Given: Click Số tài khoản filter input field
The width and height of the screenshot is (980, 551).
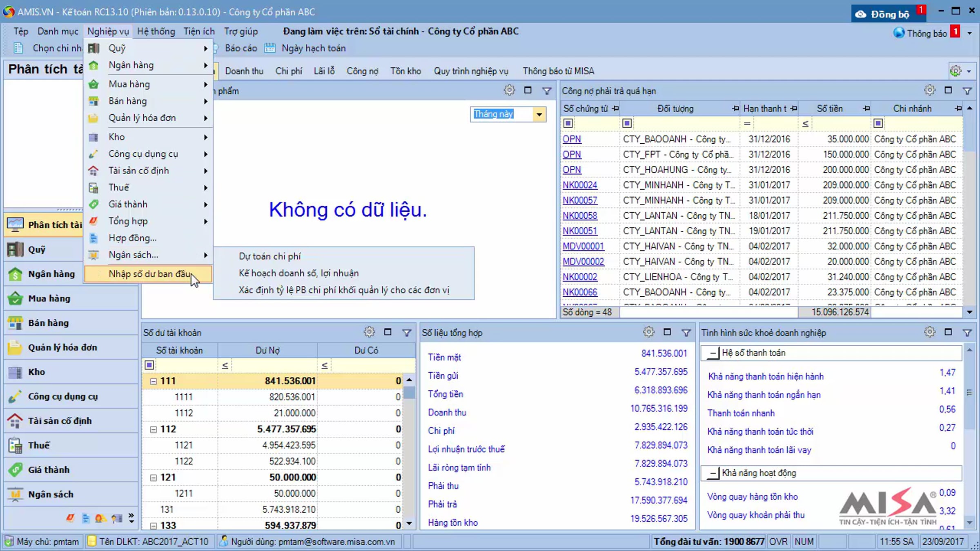Looking at the screenshot, I should coord(186,365).
